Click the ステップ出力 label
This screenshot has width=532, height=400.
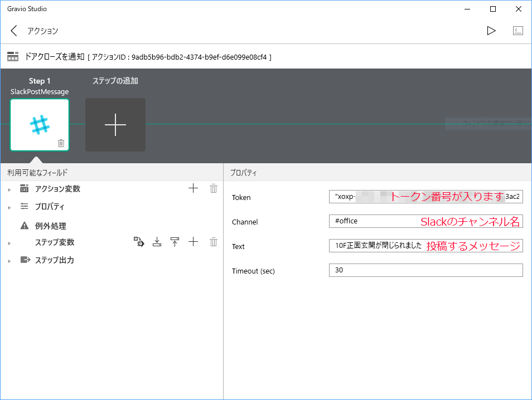tap(55, 260)
